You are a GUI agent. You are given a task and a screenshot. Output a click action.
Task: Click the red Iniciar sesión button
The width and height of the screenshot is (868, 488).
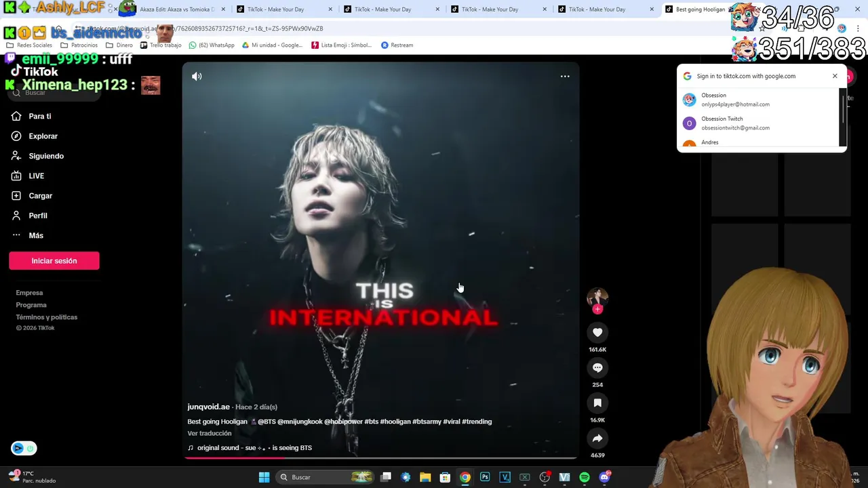click(x=54, y=261)
